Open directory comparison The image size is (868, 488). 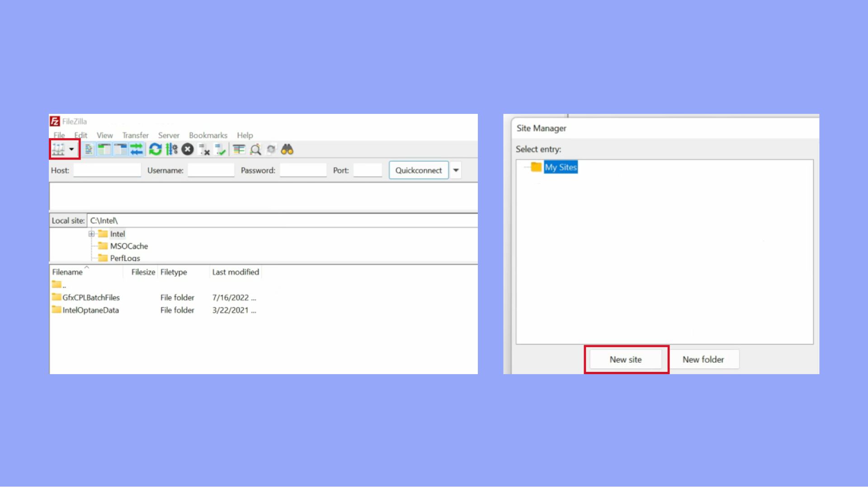[x=256, y=149]
